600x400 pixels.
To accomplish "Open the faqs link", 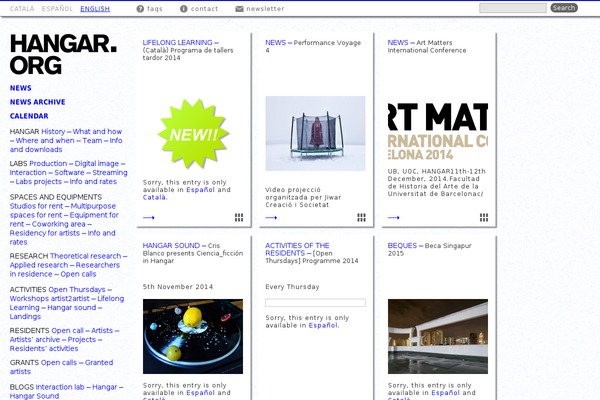I will (155, 9).
